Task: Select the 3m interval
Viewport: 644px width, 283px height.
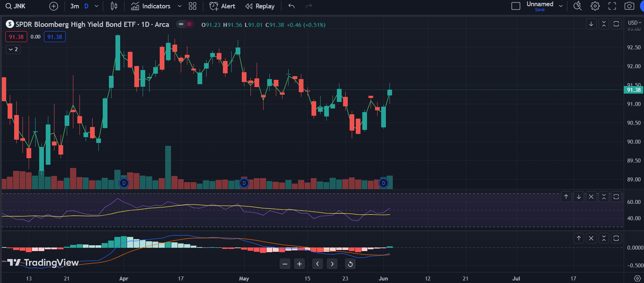Action: coord(74,6)
